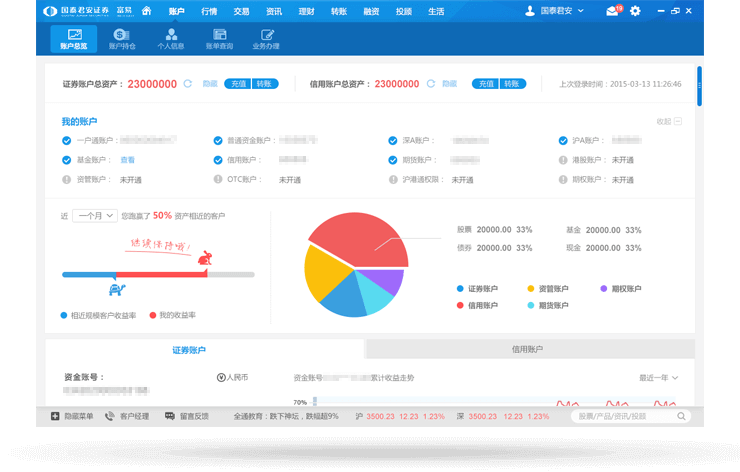Image resolution: width=740 pixels, height=472 pixels.
Task: Open the 人民币 currency selector
Action: (232, 378)
